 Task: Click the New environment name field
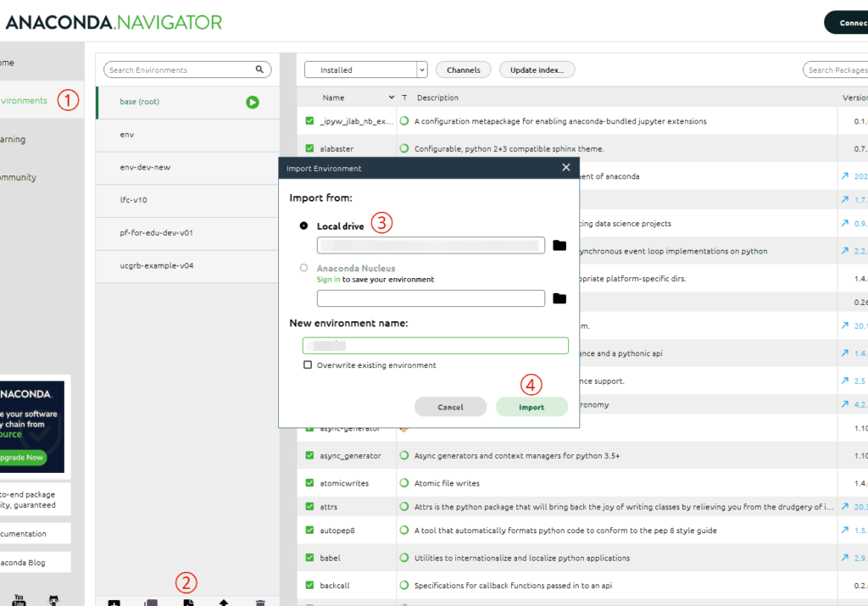(x=435, y=345)
